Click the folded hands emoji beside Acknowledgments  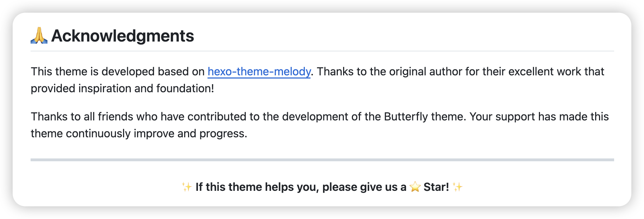click(x=39, y=36)
